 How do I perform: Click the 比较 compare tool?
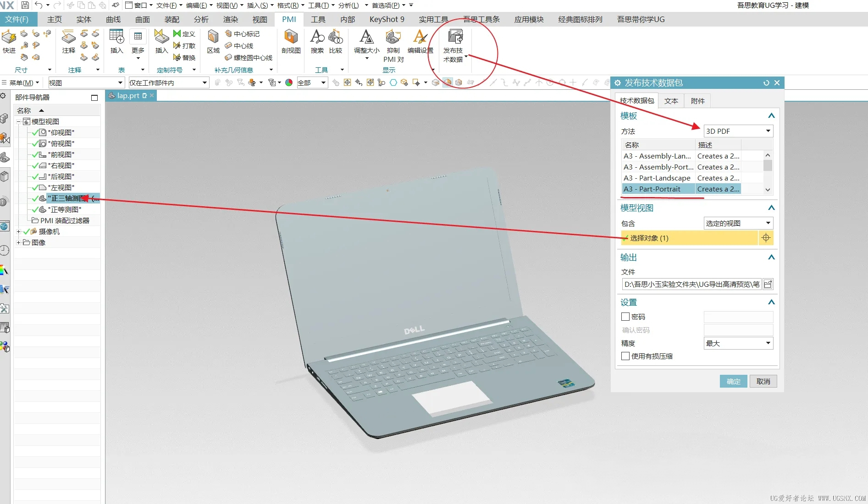336,41
